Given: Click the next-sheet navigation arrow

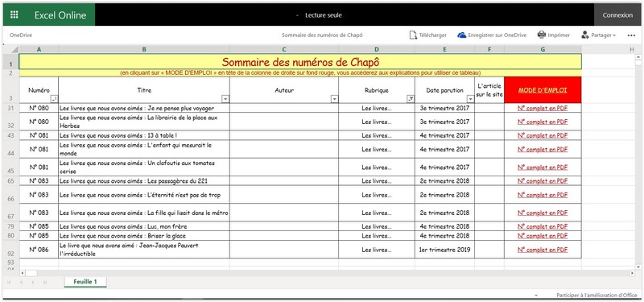Looking at the screenshot, I should coord(33,283).
